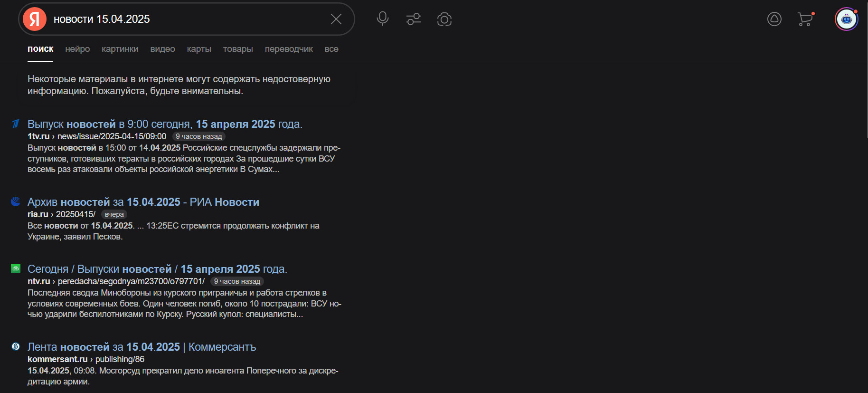Switch to the картинки tab
This screenshot has height=393, width=868.
(120, 49)
